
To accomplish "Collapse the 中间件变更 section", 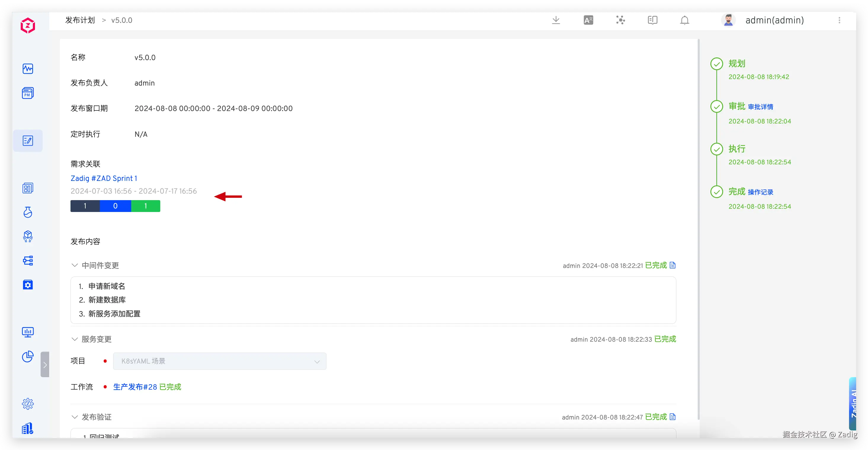I will (75, 266).
